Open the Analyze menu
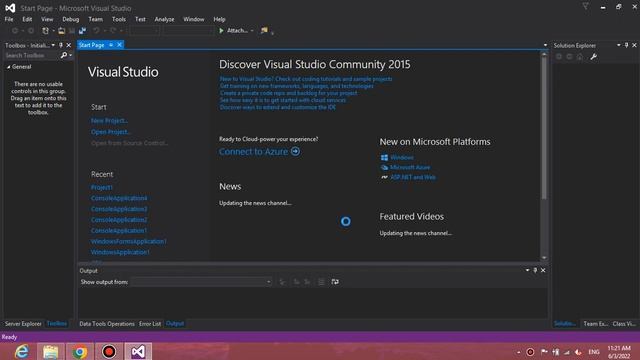The width and height of the screenshot is (640, 360). pyautogui.click(x=164, y=19)
